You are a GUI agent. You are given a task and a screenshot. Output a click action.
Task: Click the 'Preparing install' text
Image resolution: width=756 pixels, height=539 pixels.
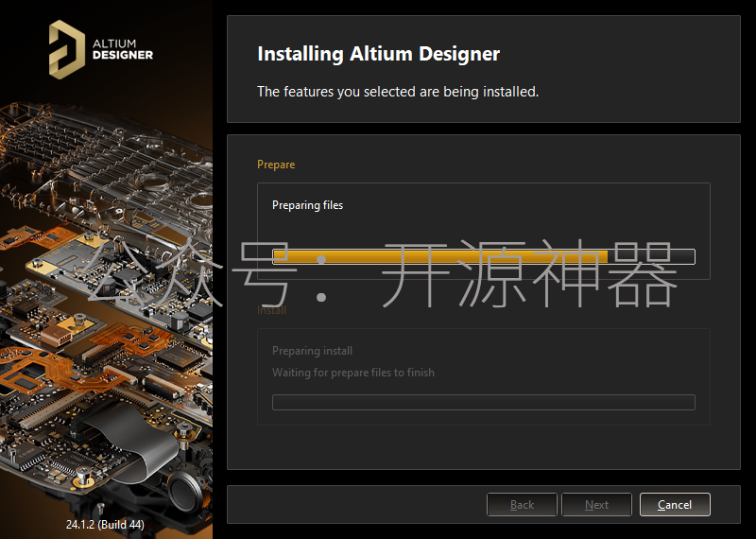312,351
